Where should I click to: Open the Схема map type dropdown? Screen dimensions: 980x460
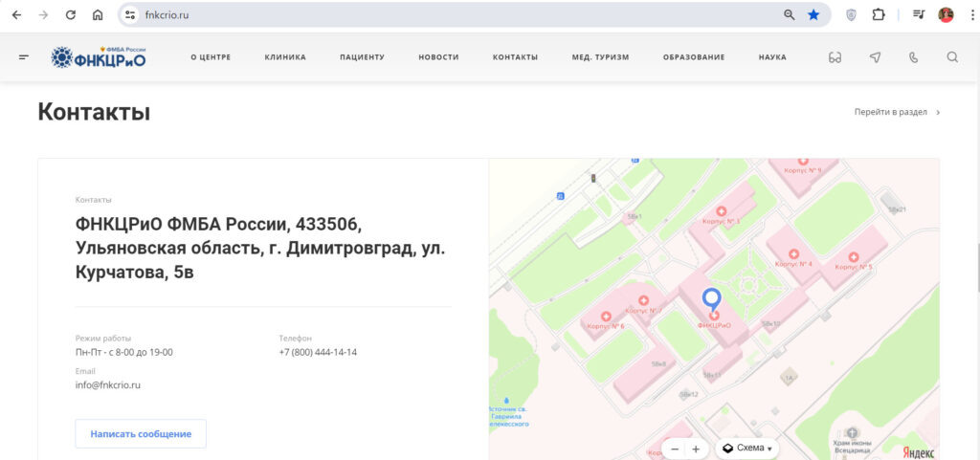click(x=747, y=449)
